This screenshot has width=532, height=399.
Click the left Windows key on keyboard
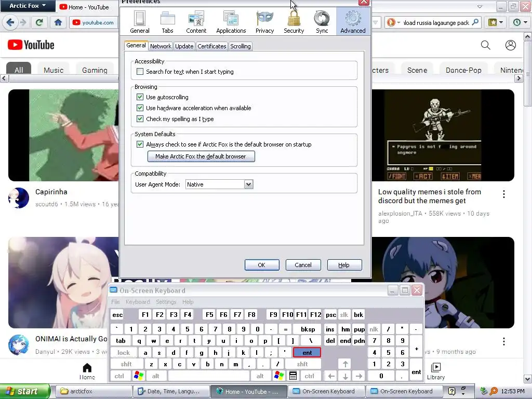(x=139, y=376)
